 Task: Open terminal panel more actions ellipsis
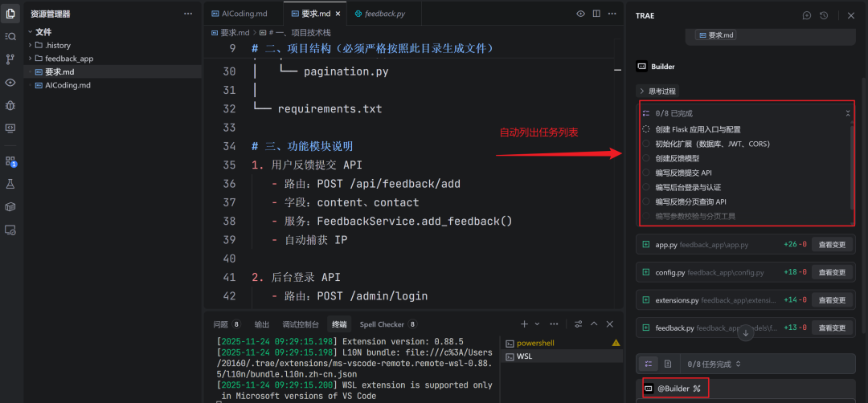coord(554,324)
